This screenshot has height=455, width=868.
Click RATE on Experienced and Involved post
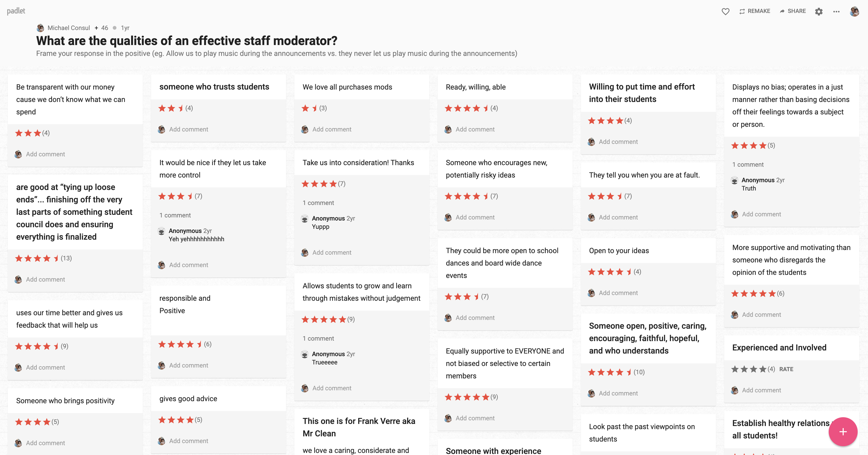786,369
